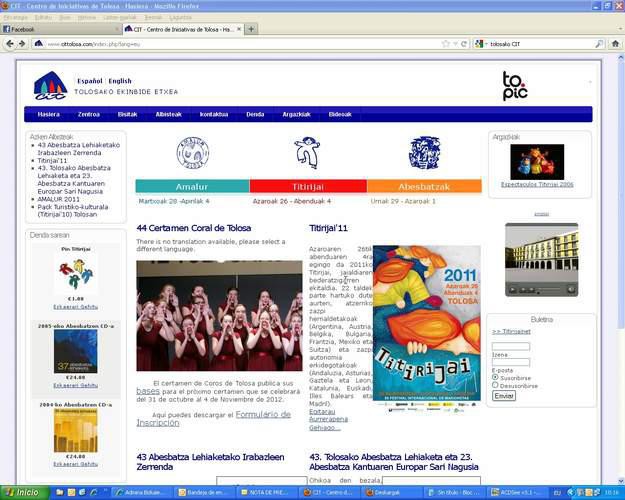
Task: Click the Izena name input field
Action: (x=511, y=346)
